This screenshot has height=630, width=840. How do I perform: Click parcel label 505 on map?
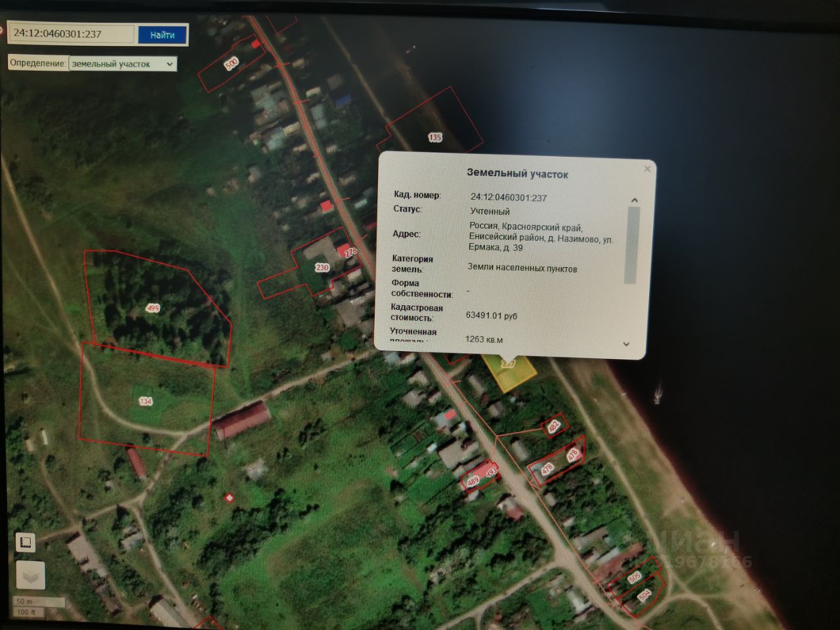634,577
